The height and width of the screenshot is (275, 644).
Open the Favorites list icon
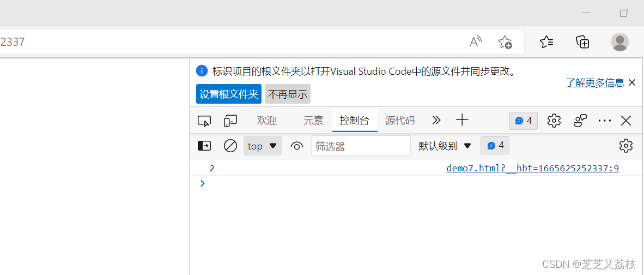(546, 41)
